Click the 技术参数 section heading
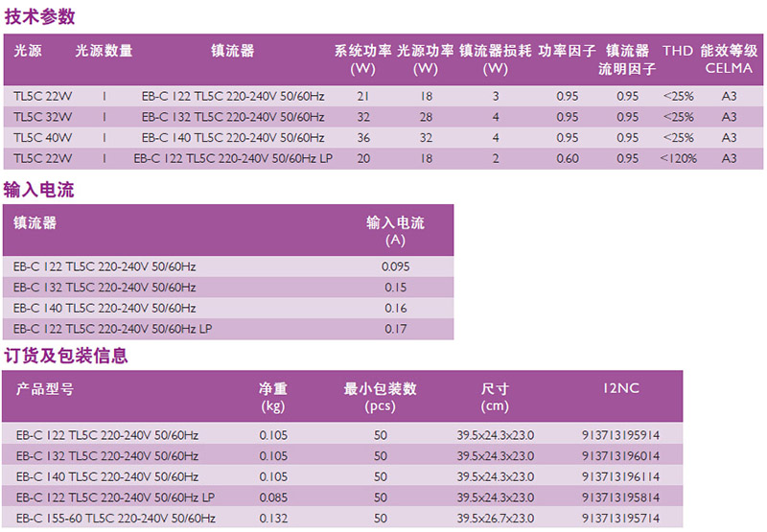Image resolution: width=767 pixels, height=532 pixels. point(40,17)
